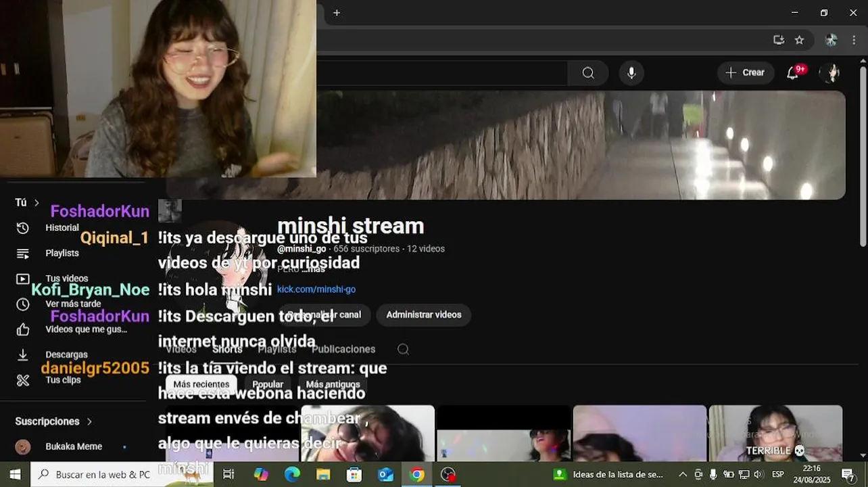The image size is (868, 487).
Task: Open Microsoft Store from the taskbar
Action: 354,474
